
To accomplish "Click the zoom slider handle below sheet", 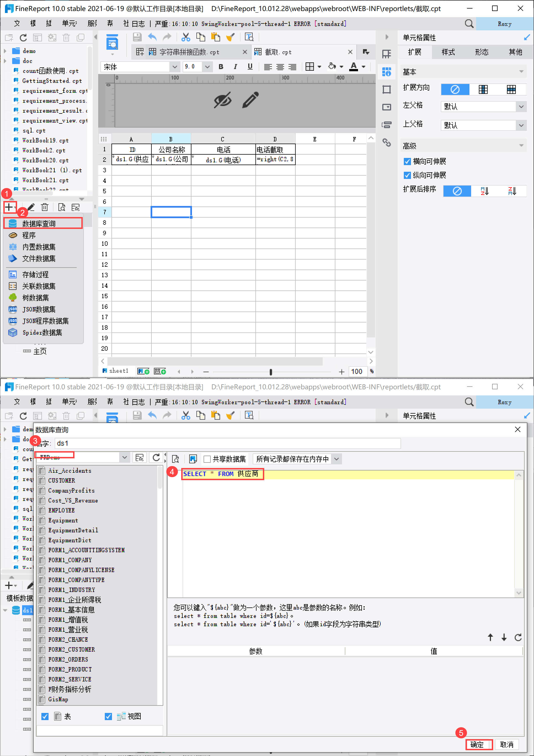I will point(271,372).
